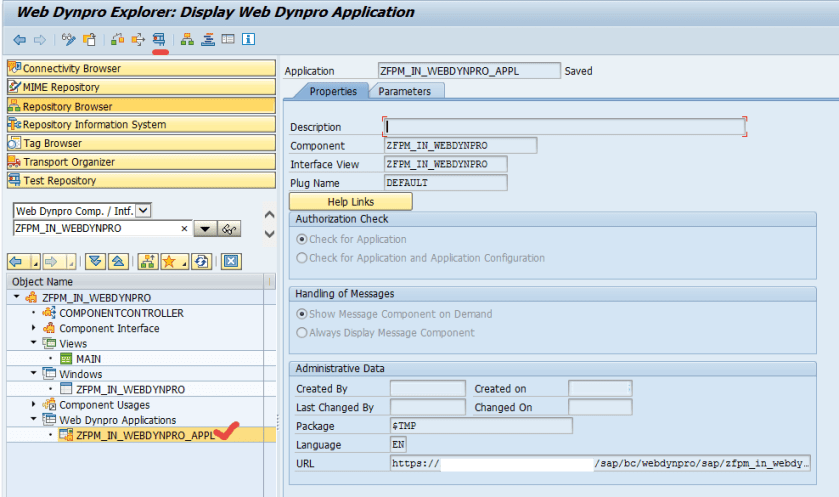
Task: Switch to the Parameters tab
Action: tap(404, 91)
